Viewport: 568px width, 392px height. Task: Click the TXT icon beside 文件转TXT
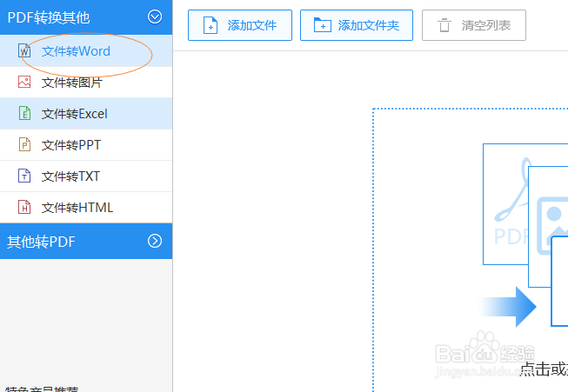(x=24, y=176)
